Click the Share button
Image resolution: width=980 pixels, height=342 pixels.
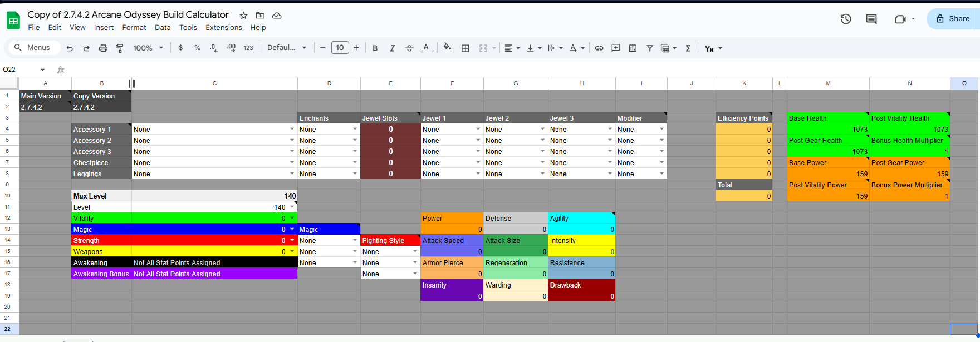(953, 18)
